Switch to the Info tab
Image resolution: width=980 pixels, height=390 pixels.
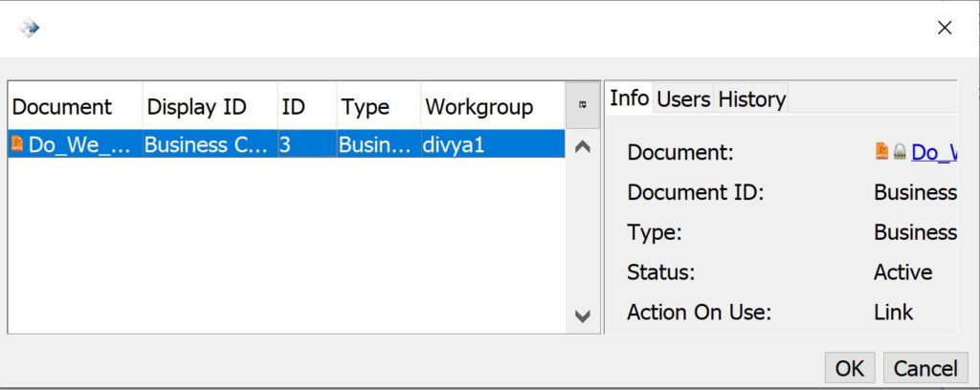(x=629, y=98)
